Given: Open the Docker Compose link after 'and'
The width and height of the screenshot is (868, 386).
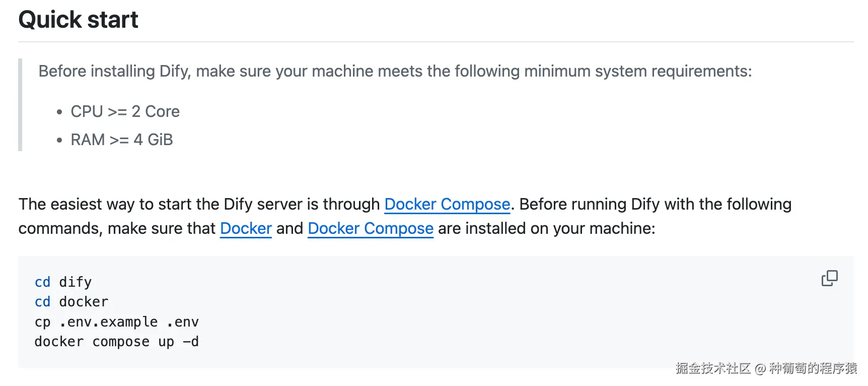Looking at the screenshot, I should click(370, 228).
